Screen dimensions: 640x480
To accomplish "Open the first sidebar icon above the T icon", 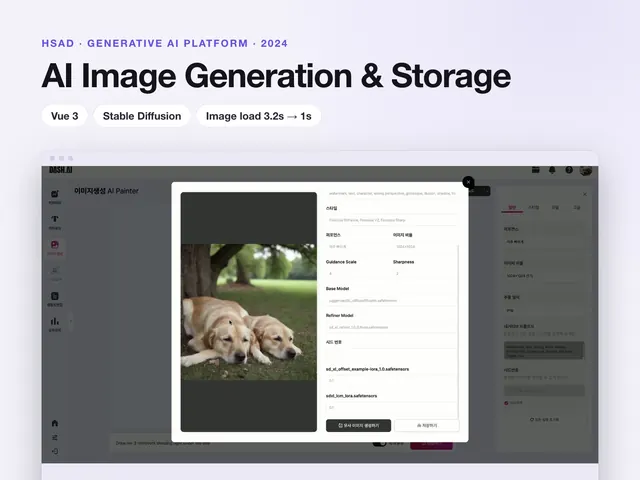I will coord(55,196).
